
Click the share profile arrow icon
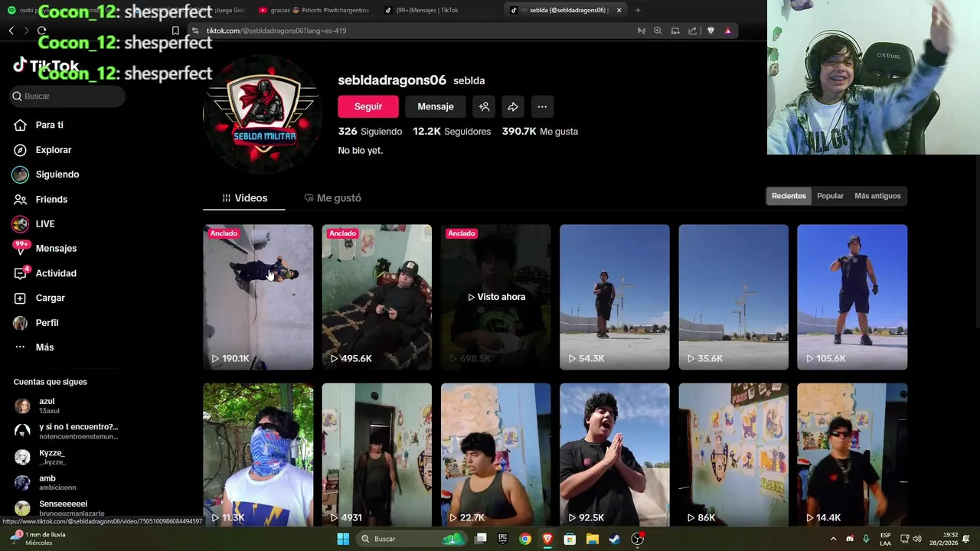click(513, 106)
